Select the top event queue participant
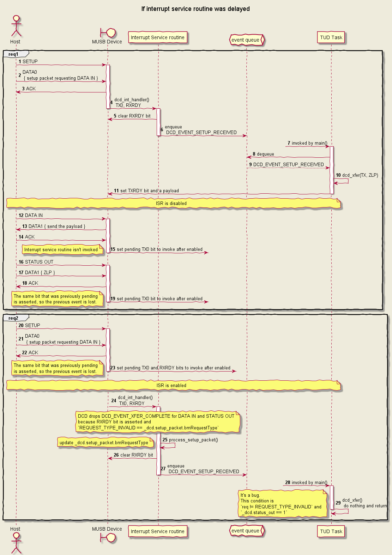This screenshot has height=555, width=392. point(247,40)
